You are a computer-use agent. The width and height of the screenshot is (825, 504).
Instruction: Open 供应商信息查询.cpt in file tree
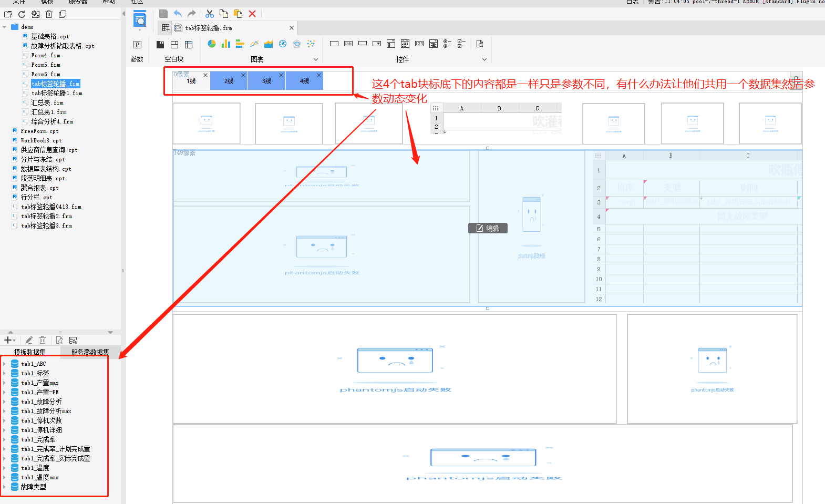[49, 150]
